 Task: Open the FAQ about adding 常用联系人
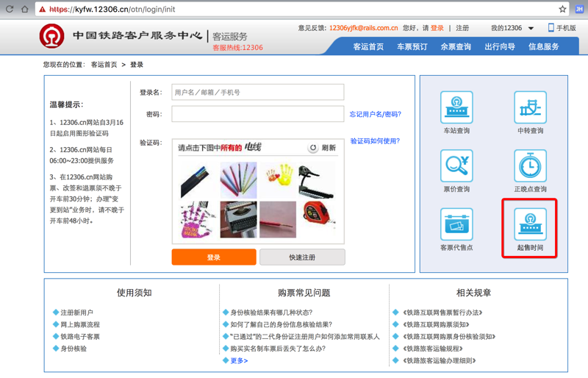(305, 336)
